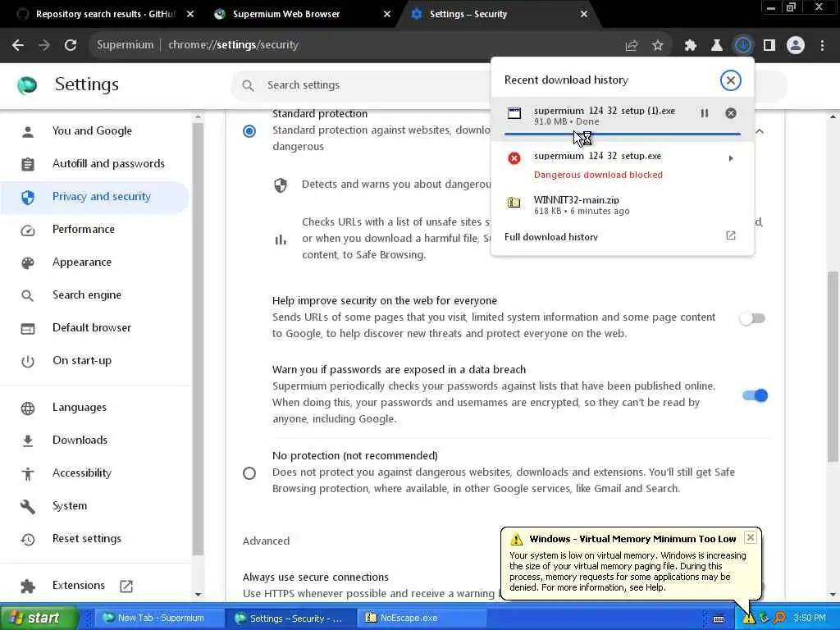Close the Supermium Web Browser tab

tap(387, 15)
